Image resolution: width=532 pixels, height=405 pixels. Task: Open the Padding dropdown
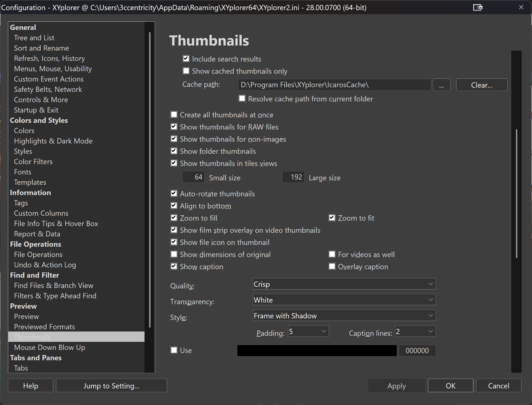click(308, 331)
